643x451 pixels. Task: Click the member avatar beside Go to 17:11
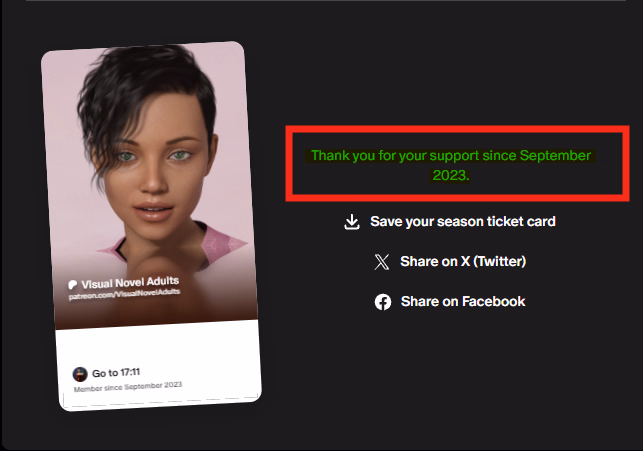click(x=80, y=374)
